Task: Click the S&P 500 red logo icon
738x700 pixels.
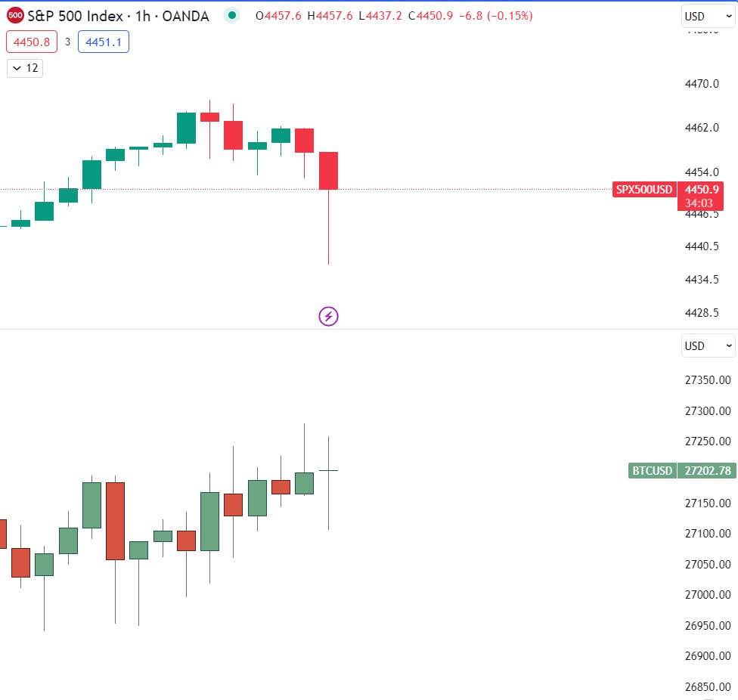Action: [x=15, y=16]
